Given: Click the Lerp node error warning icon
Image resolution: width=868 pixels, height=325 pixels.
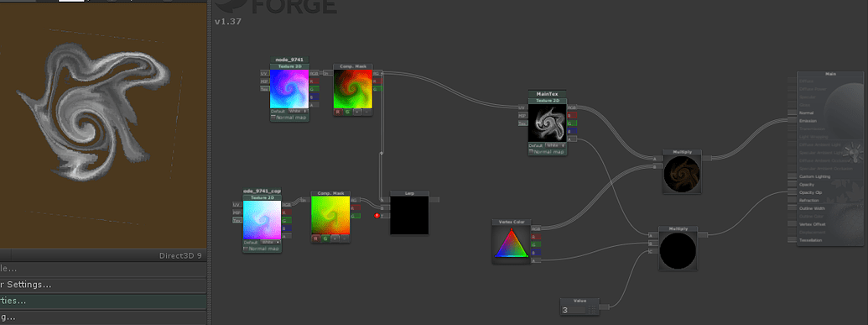Looking at the screenshot, I should (x=377, y=215).
